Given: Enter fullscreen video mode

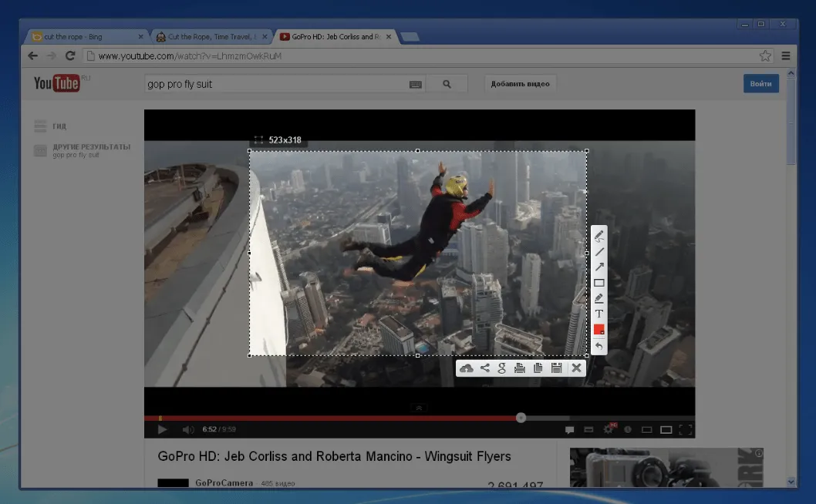Looking at the screenshot, I should click(686, 429).
